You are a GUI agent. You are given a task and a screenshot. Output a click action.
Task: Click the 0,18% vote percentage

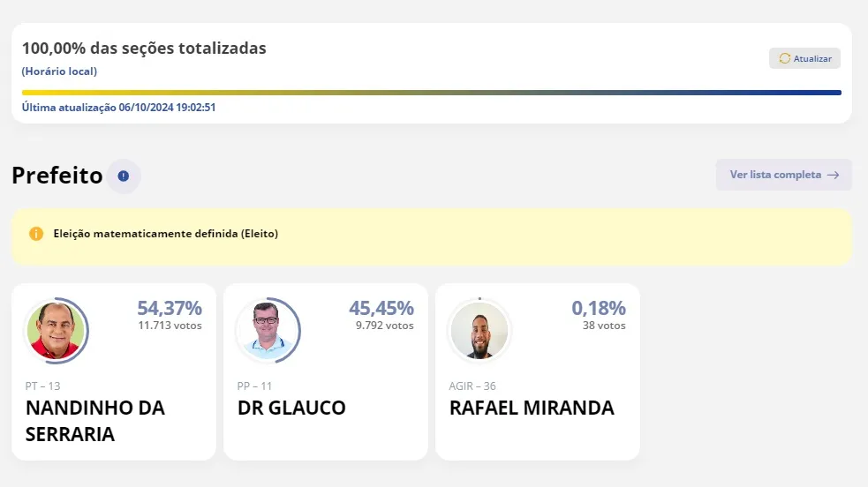[x=599, y=308]
